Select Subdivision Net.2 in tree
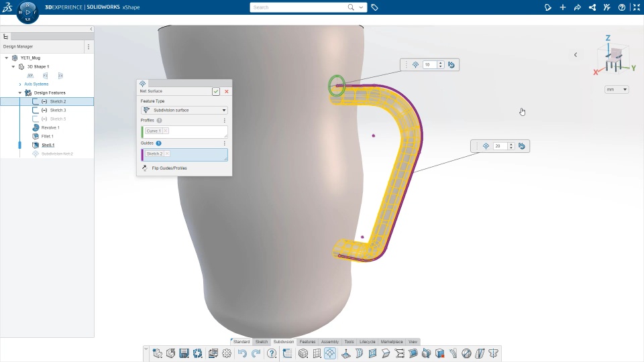Viewport: 644px width, 362px height. point(56,154)
